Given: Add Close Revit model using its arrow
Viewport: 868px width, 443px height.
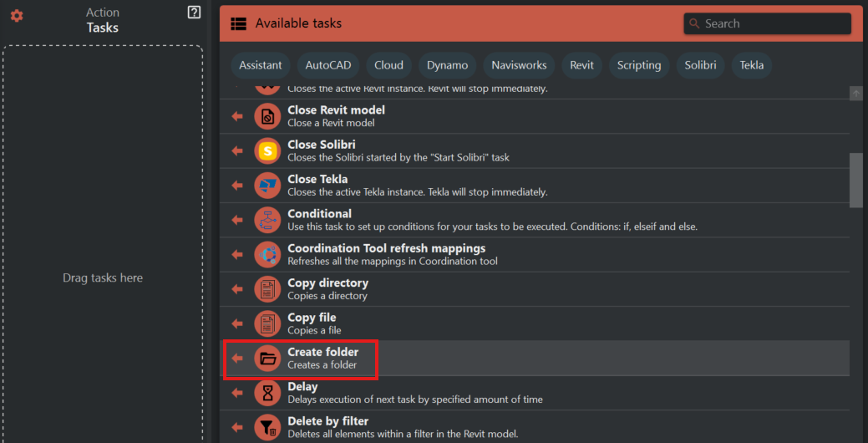Looking at the screenshot, I should (237, 116).
